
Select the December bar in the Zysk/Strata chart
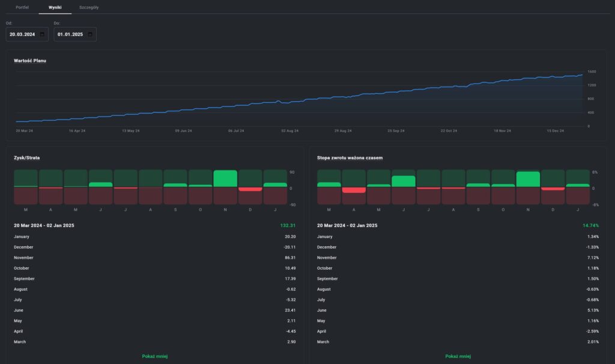tap(250, 189)
